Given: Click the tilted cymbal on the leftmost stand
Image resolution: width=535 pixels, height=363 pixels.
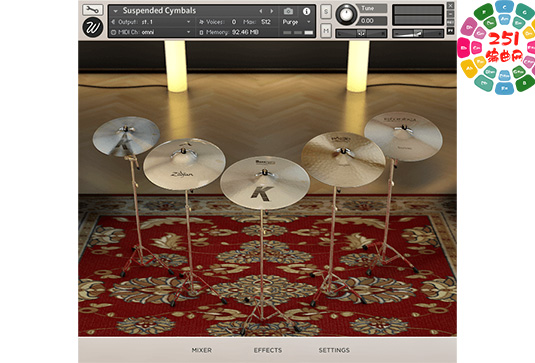Looking at the screenshot, I should click(126, 136).
